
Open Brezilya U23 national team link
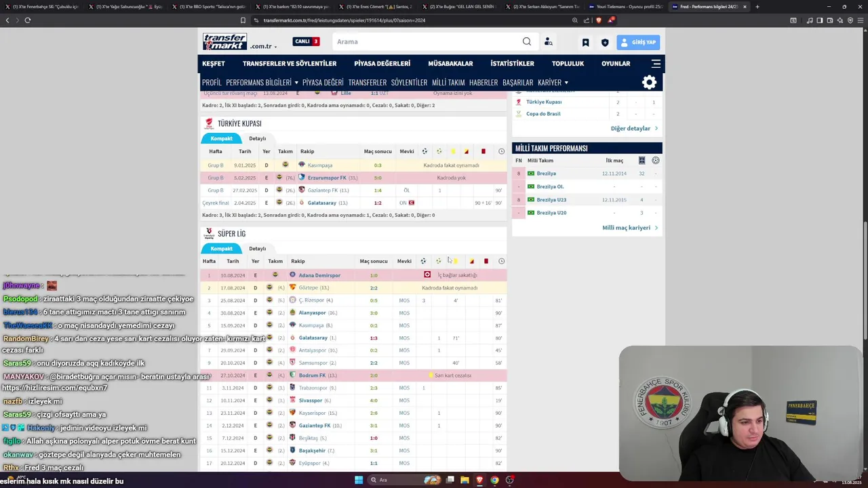[551, 200]
